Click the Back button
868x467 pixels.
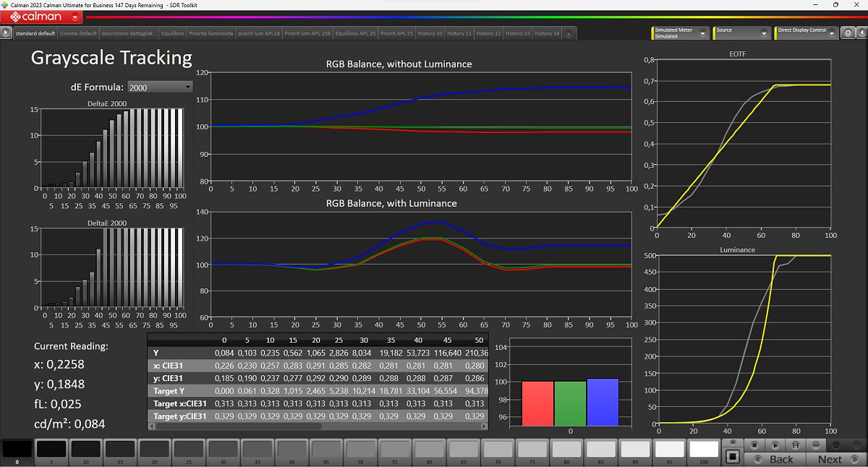tap(775, 459)
